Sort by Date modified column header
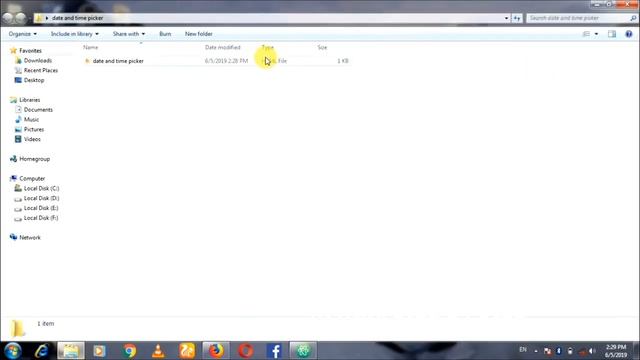 click(223, 47)
